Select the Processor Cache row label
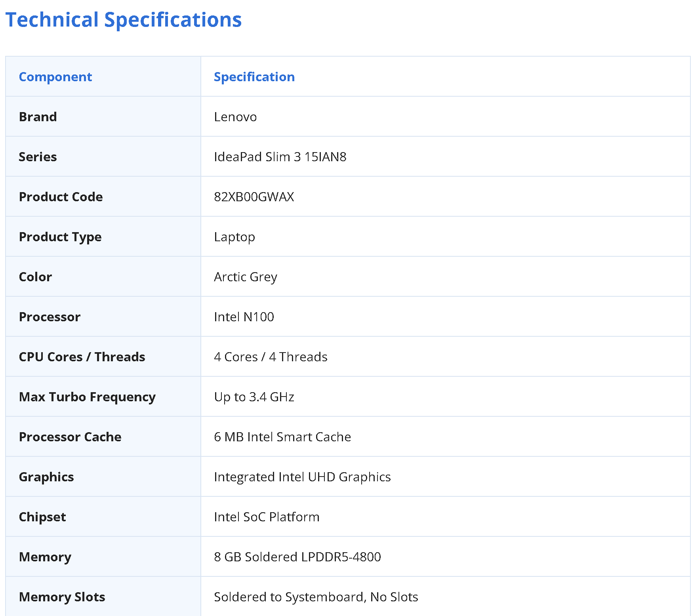 pyautogui.click(x=70, y=437)
